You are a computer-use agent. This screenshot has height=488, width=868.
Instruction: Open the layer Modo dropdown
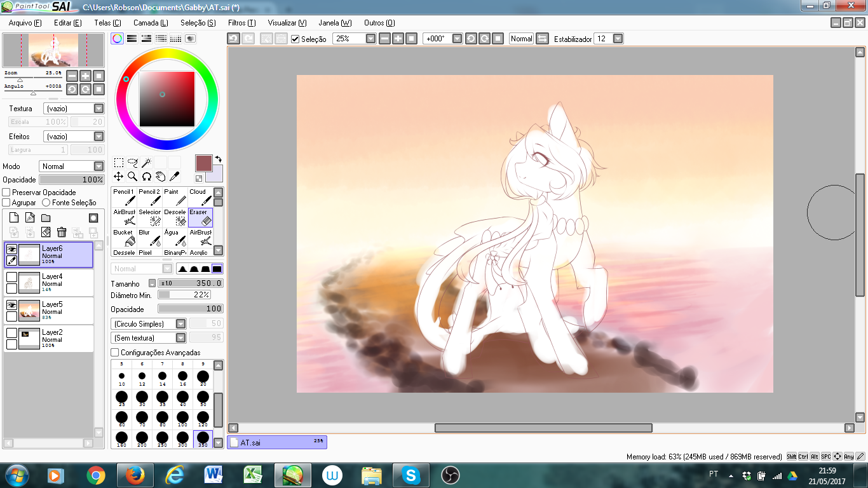pyautogui.click(x=71, y=166)
